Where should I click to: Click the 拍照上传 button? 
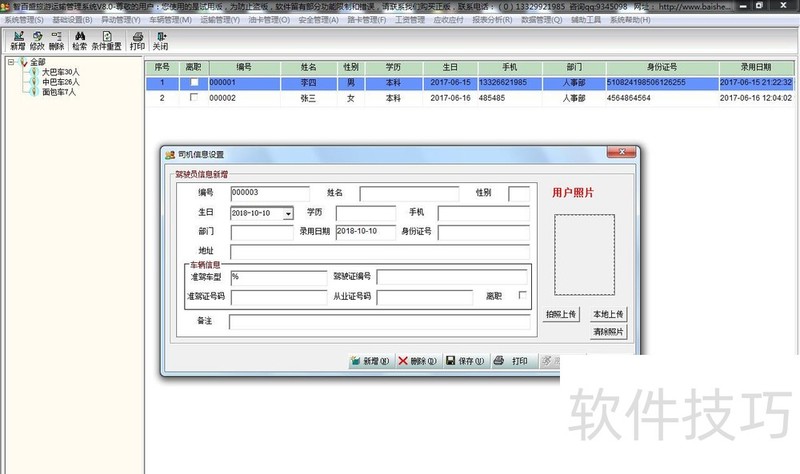click(561, 314)
